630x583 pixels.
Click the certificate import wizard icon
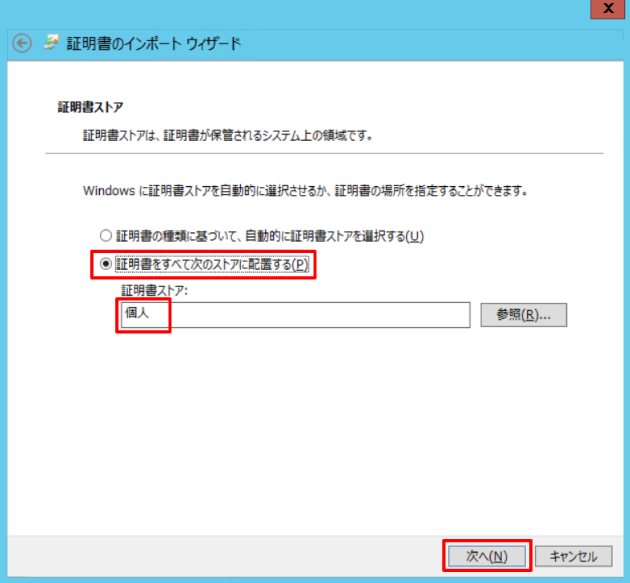click(51, 43)
